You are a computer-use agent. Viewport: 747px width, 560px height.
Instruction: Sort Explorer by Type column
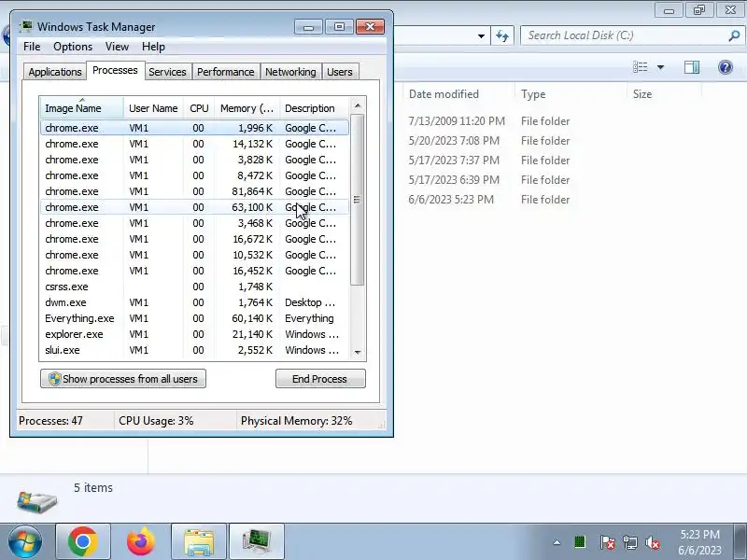(571, 94)
